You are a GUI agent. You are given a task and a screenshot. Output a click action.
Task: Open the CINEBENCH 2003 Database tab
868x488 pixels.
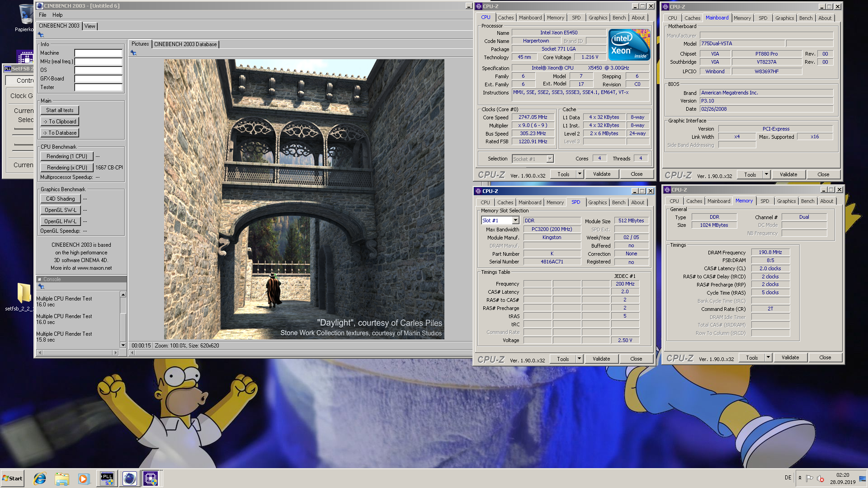pyautogui.click(x=185, y=44)
